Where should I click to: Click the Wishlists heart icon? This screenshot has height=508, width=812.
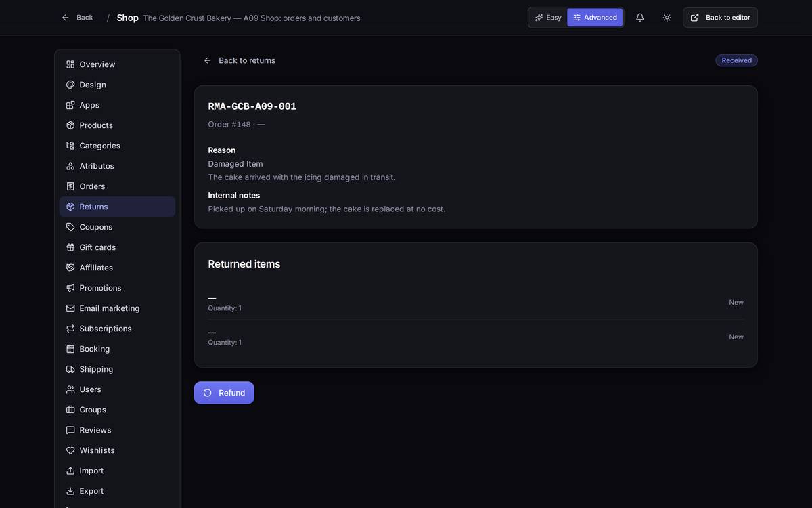(x=70, y=450)
